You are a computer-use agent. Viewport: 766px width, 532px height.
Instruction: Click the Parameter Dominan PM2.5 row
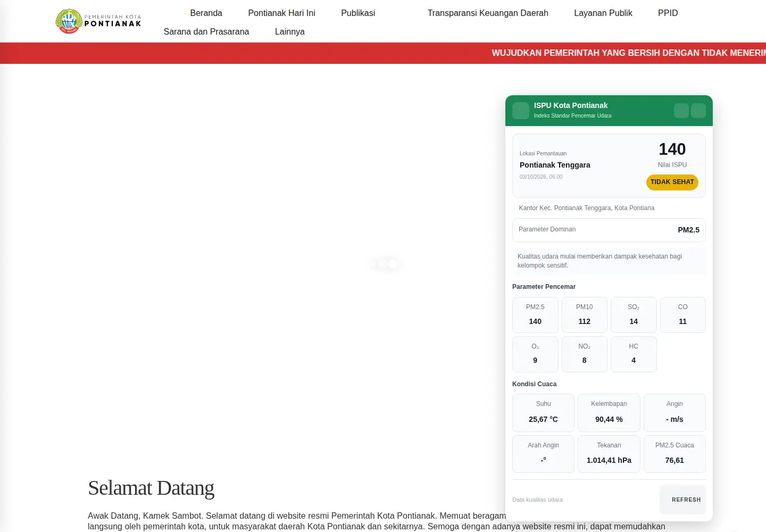[609, 230]
